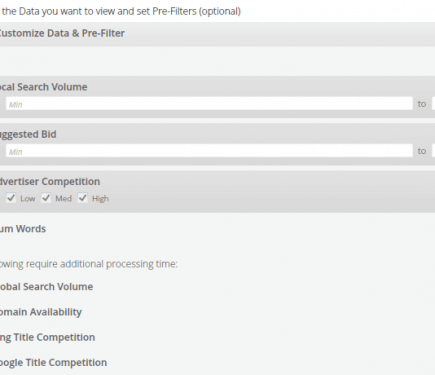Uncheck the Med competition checkbox

click(x=46, y=198)
